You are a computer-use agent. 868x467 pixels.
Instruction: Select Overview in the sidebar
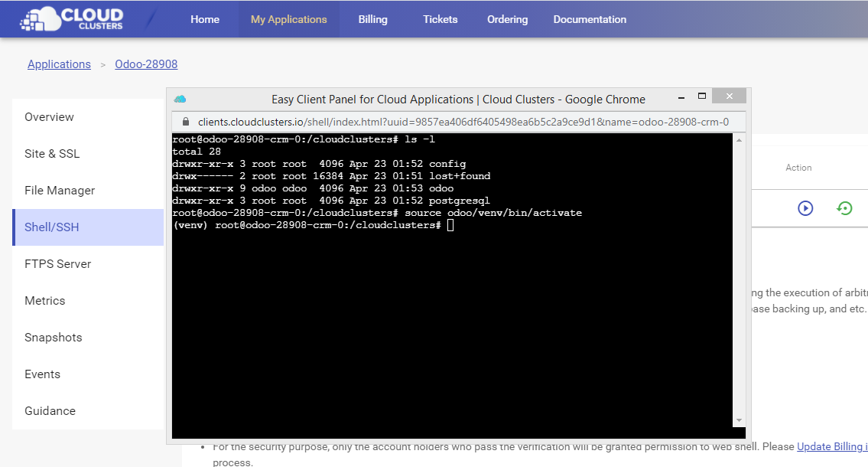pyautogui.click(x=49, y=117)
